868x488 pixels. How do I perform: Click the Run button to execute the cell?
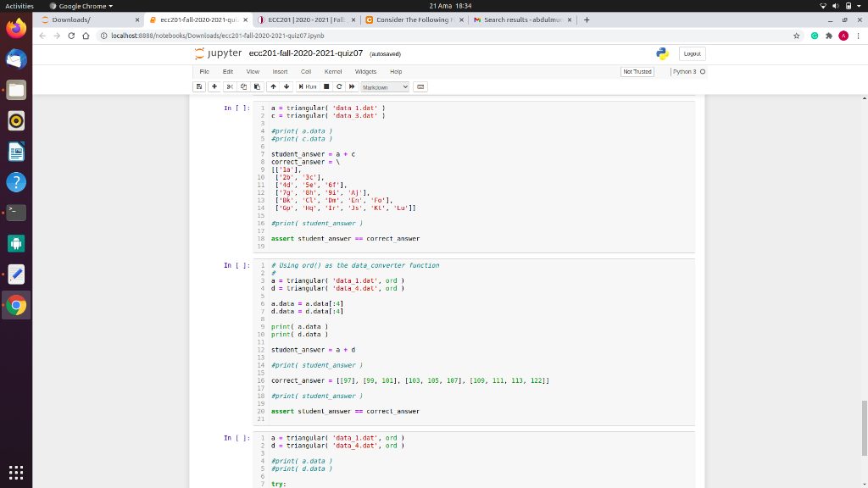[x=309, y=86]
